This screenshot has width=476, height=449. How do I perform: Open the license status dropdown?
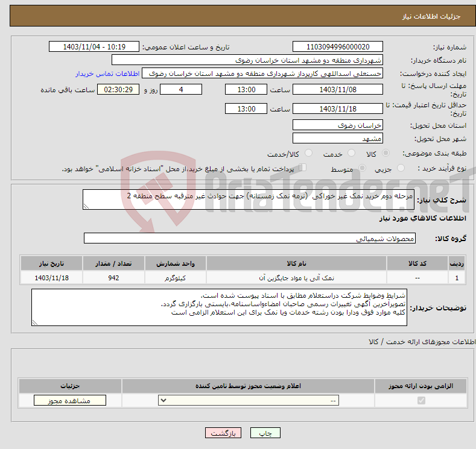249,401
